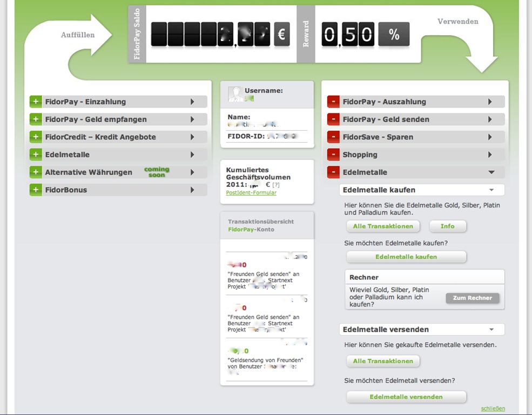Click the FidorPay Saldo vertical label

pos(137,34)
